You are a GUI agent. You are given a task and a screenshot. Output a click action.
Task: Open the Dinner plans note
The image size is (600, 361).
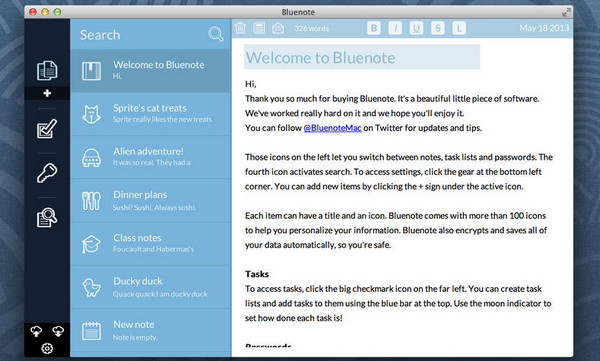pyautogui.click(x=151, y=201)
